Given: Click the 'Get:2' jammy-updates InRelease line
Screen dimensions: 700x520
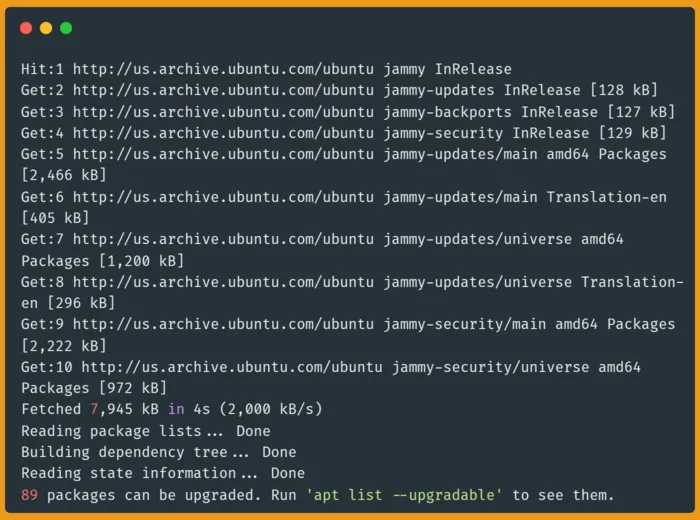Looking at the screenshot, I should tap(339, 90).
